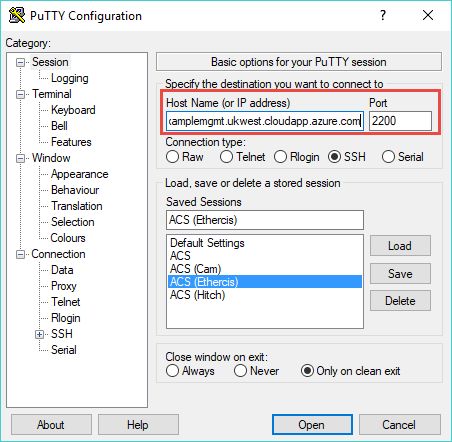Select the Raw connection type
The width and height of the screenshot is (452, 442).
(172, 157)
